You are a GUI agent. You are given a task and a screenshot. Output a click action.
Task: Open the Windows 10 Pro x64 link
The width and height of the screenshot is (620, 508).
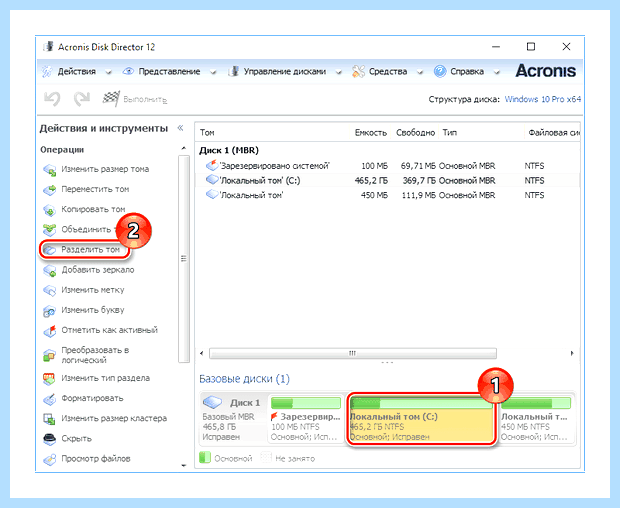point(543,99)
